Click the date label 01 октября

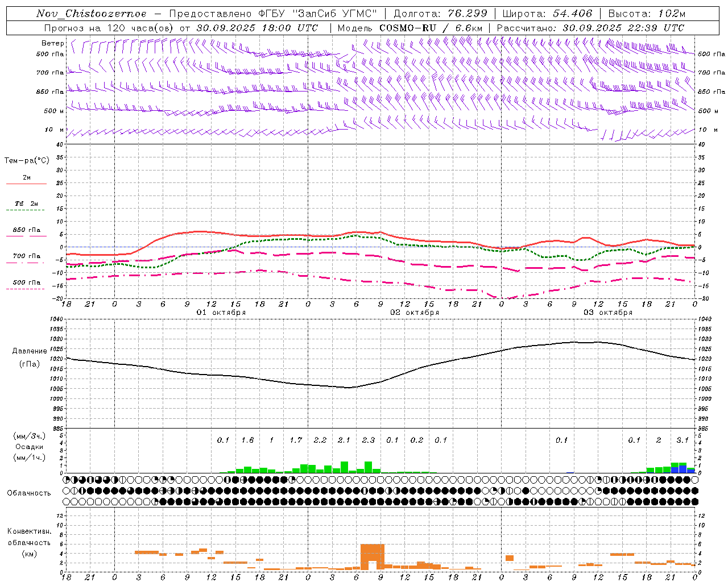coord(221,313)
